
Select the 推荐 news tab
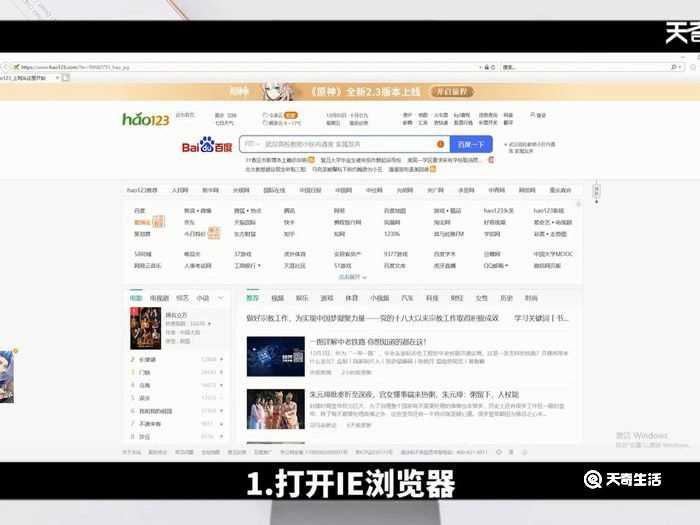(252, 298)
